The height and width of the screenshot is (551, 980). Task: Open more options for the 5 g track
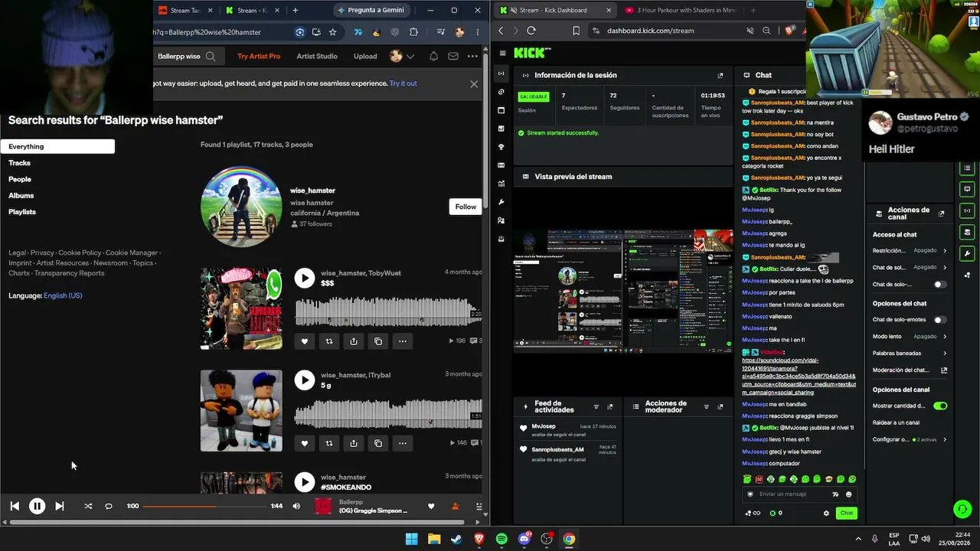coord(403,443)
